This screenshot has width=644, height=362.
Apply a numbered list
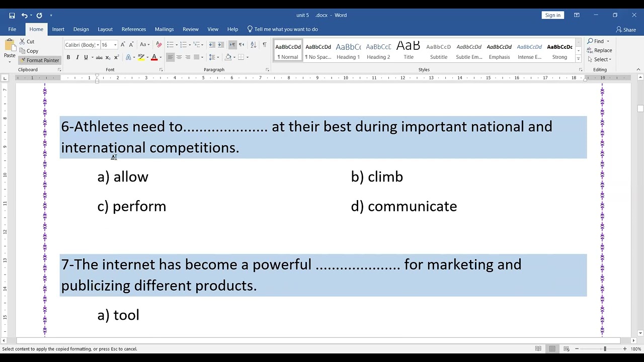pos(183,45)
